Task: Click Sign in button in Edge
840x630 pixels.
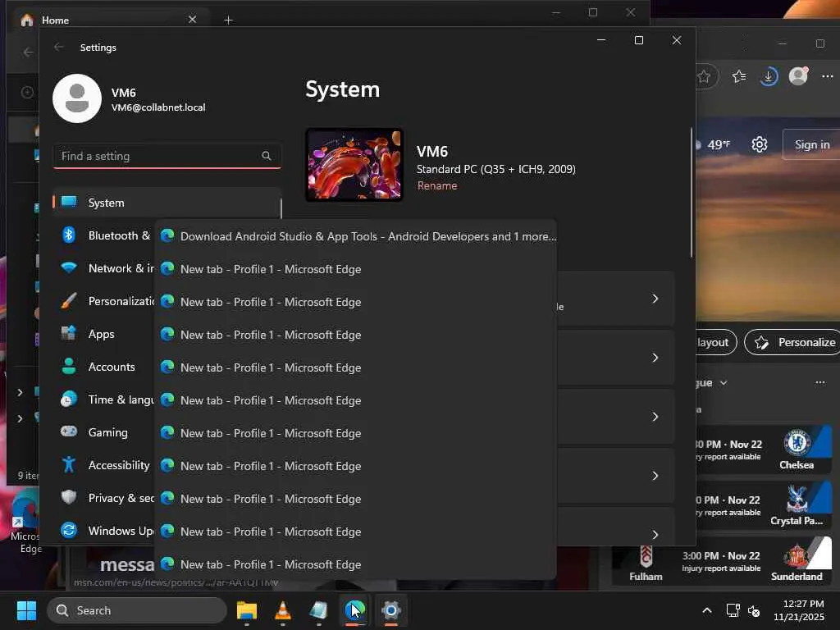Action: click(811, 144)
